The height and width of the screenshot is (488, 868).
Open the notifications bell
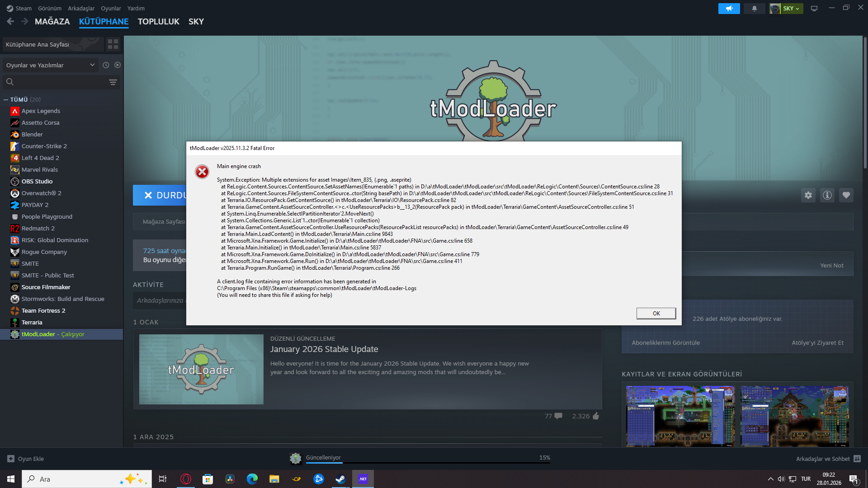pyautogui.click(x=755, y=9)
